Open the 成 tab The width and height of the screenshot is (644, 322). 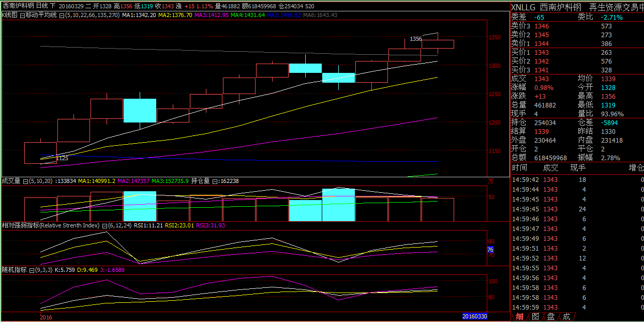pos(566,316)
